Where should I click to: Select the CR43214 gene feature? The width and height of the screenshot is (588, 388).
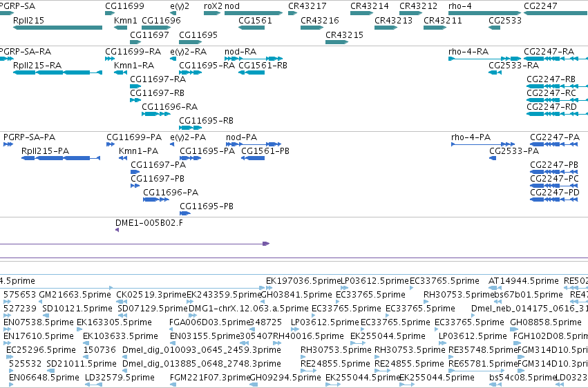pyautogui.click(x=361, y=13)
